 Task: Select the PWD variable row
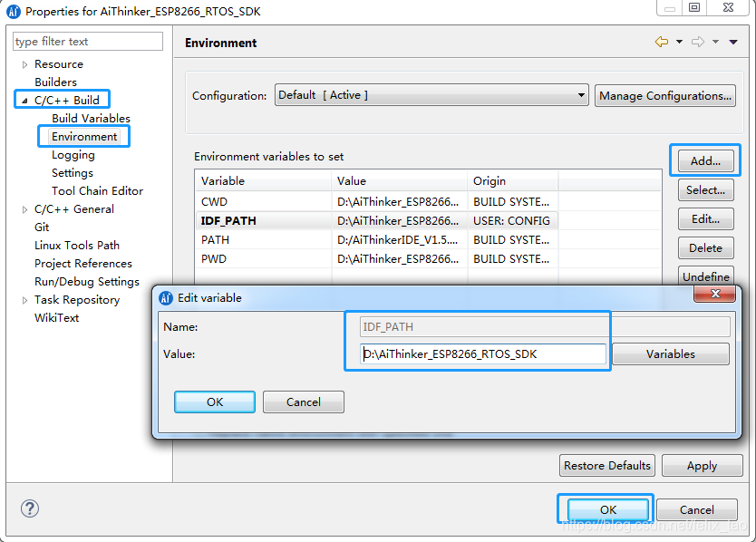pyautogui.click(x=428, y=259)
